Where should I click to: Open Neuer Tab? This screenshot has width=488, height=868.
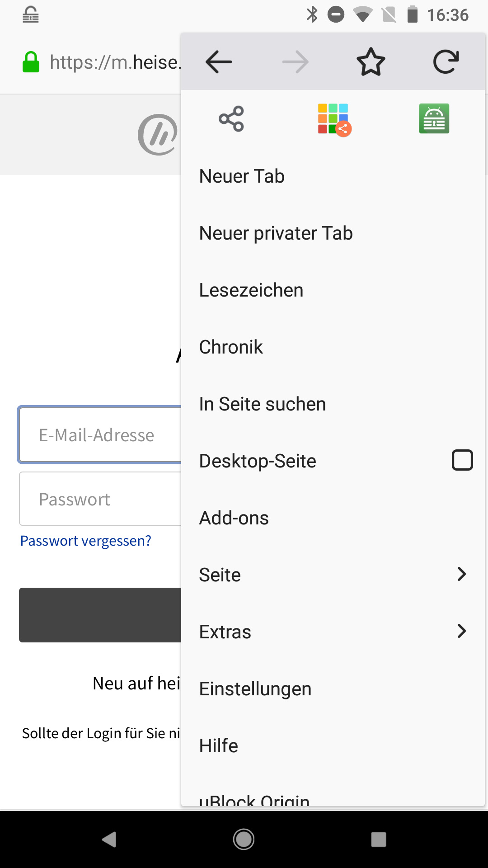[x=242, y=176]
